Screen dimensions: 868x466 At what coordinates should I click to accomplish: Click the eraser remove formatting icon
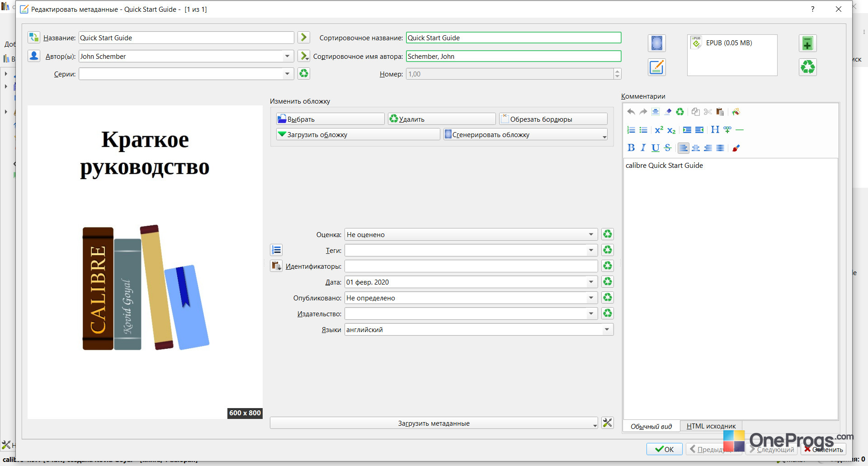point(668,112)
